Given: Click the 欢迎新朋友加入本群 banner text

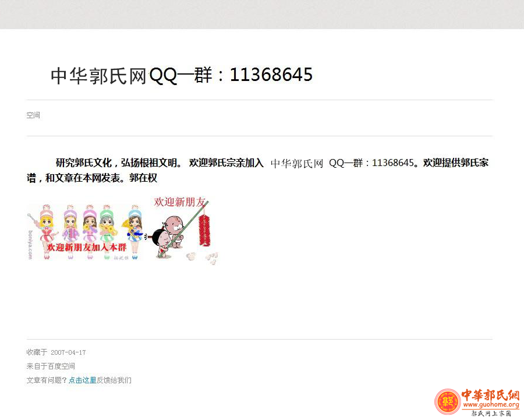Looking at the screenshot, I should (87, 248).
